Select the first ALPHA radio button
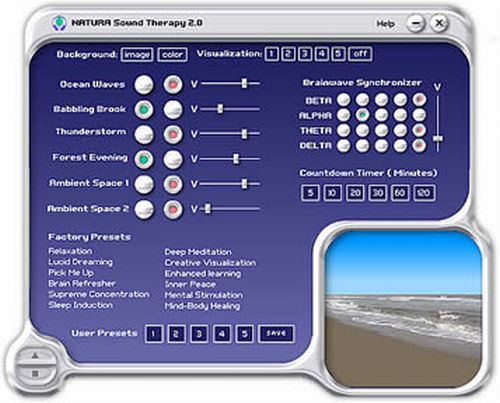Viewport: 500px width, 403px height. [343, 115]
